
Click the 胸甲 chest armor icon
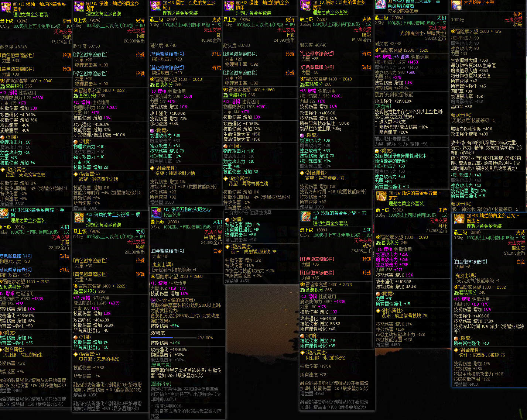pyautogui.click(x=229, y=6)
